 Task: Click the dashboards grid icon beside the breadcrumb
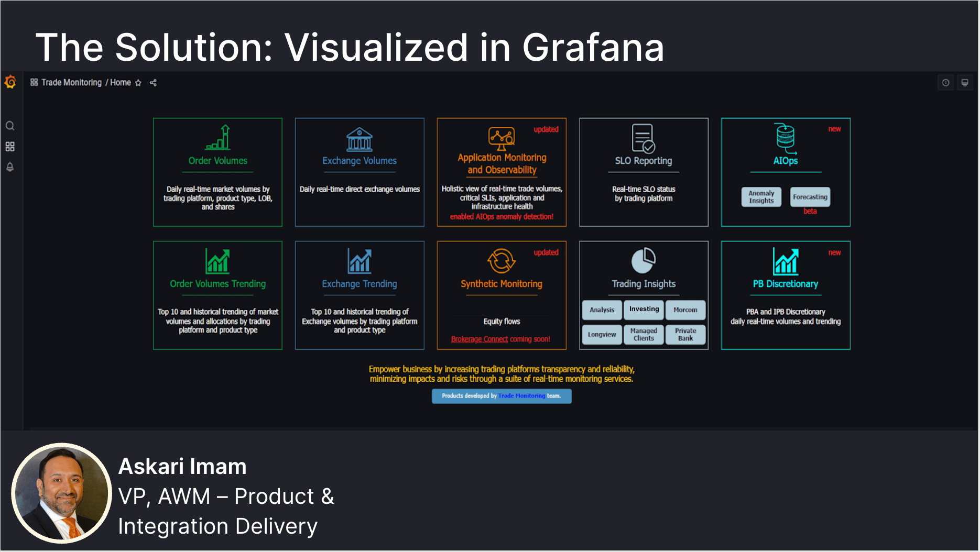(33, 82)
